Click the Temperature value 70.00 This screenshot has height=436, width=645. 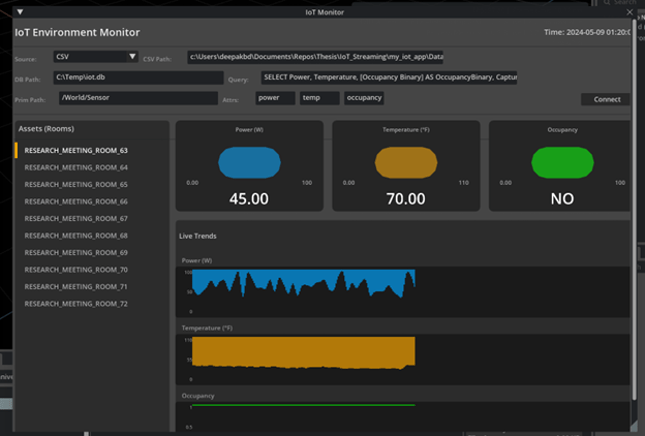[x=406, y=199]
